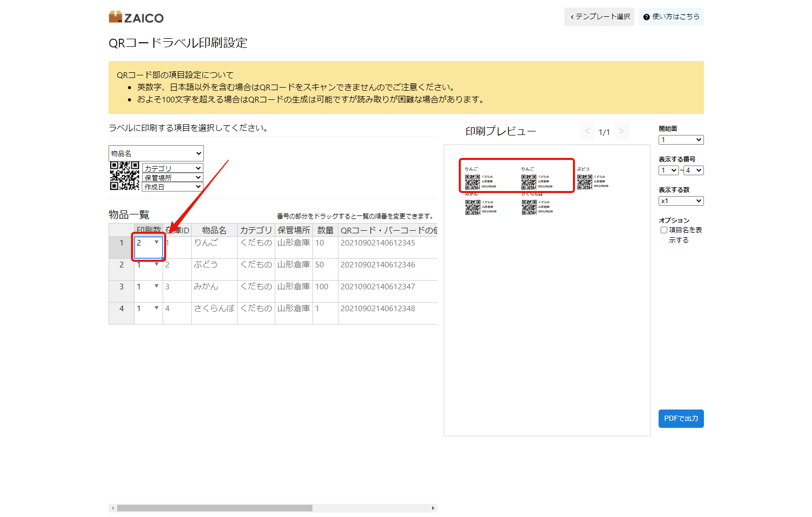Click the scrollbar right arrow
Viewport: 812px width, 517px height.
tap(433, 508)
